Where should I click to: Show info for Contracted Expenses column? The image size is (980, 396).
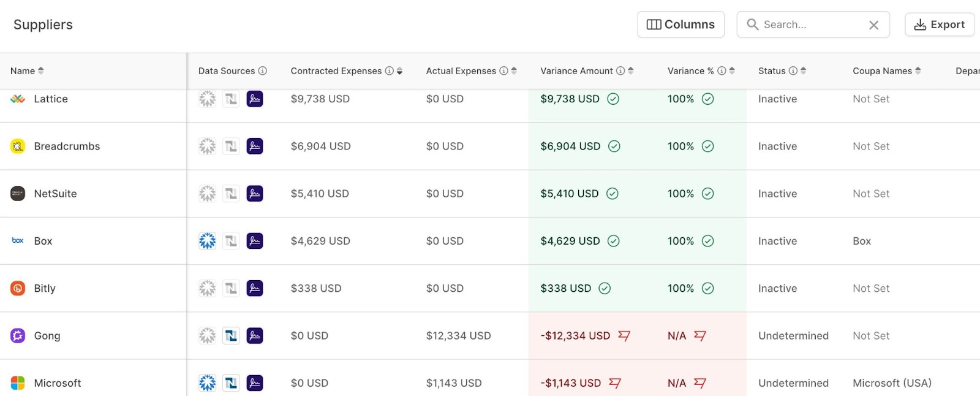[389, 71]
